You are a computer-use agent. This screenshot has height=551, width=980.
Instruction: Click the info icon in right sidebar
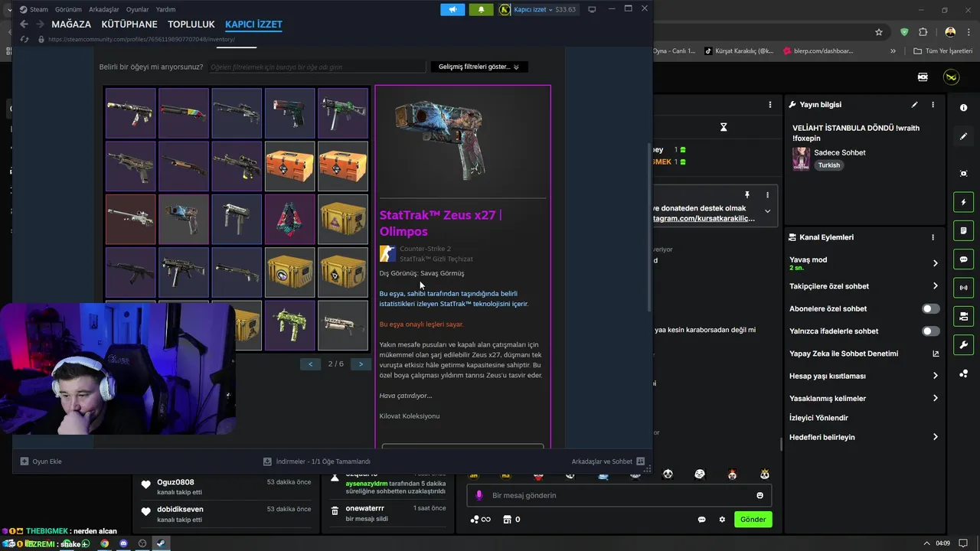tap(963, 108)
